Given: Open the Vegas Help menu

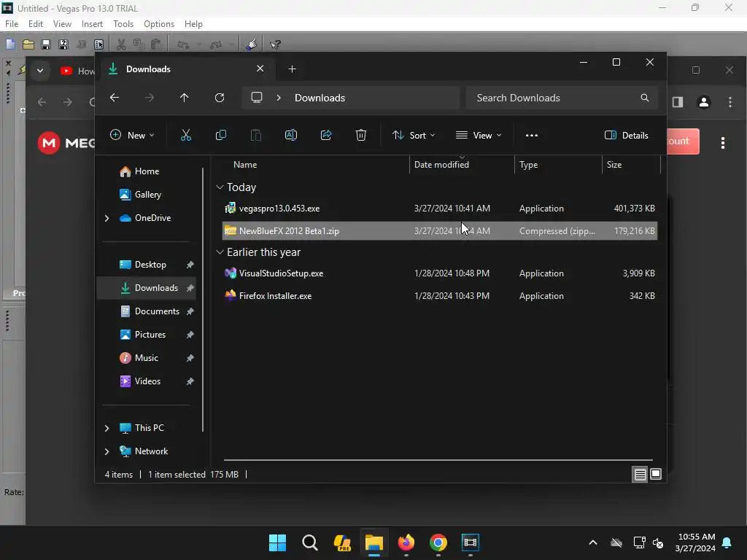Looking at the screenshot, I should coord(193,24).
